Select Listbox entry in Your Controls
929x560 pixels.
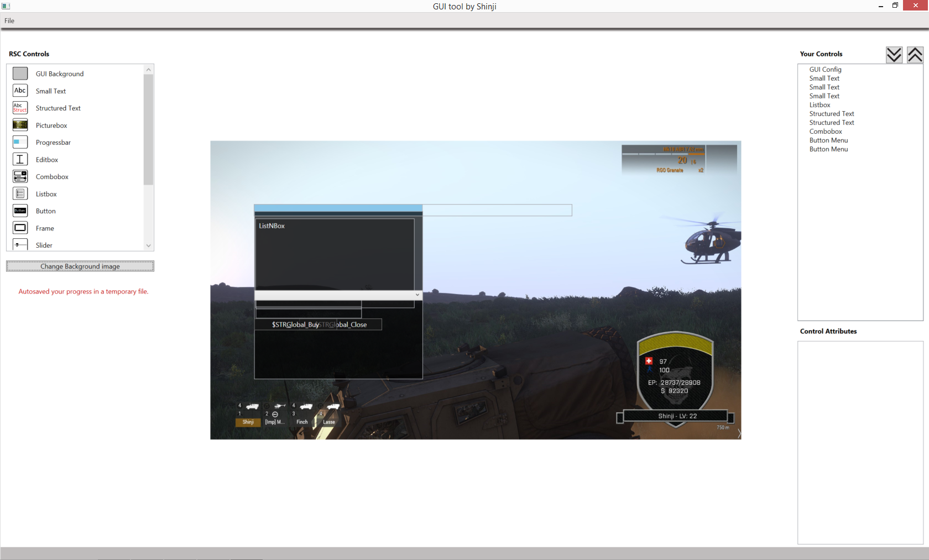click(x=820, y=104)
